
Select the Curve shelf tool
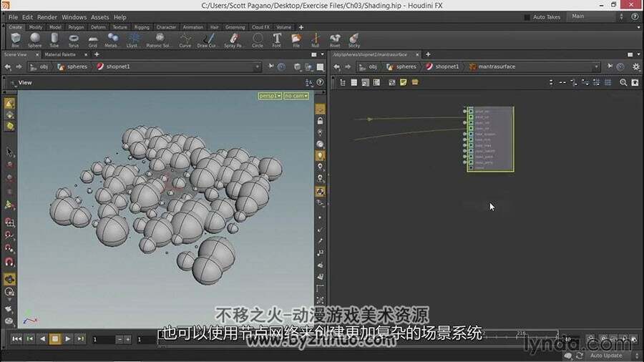[185, 40]
